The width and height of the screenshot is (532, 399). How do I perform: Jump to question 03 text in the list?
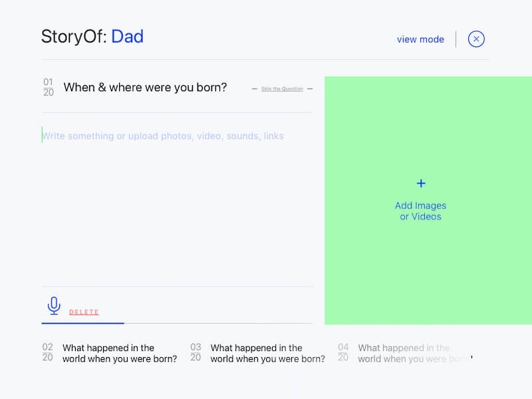pyautogui.click(x=267, y=353)
